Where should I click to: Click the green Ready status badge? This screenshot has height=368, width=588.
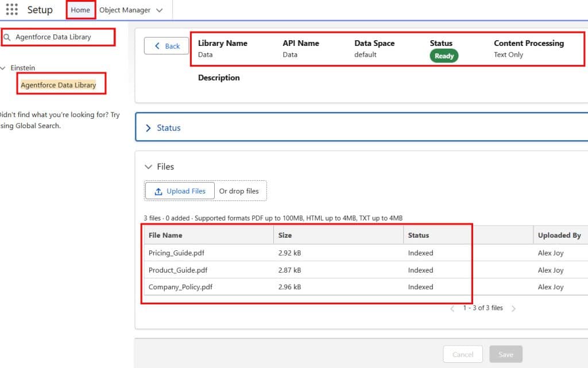click(444, 56)
